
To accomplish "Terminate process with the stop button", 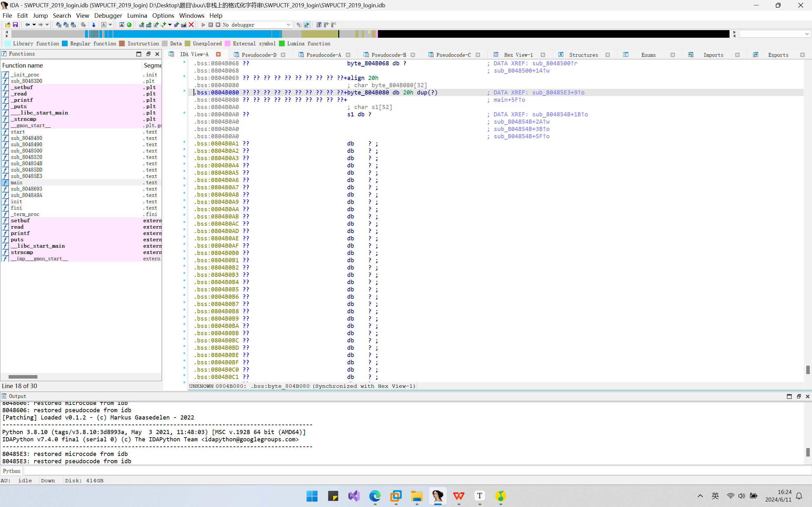I will coord(218,25).
